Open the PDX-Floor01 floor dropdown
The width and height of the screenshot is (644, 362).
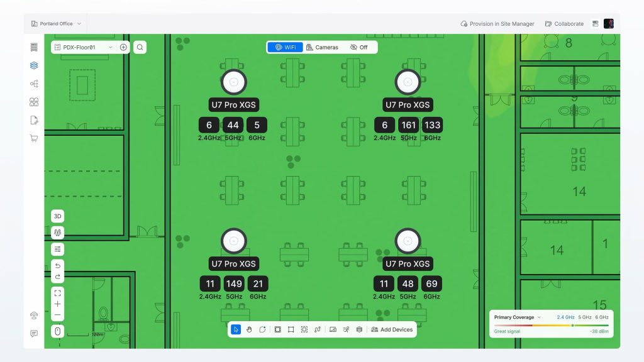click(84, 47)
